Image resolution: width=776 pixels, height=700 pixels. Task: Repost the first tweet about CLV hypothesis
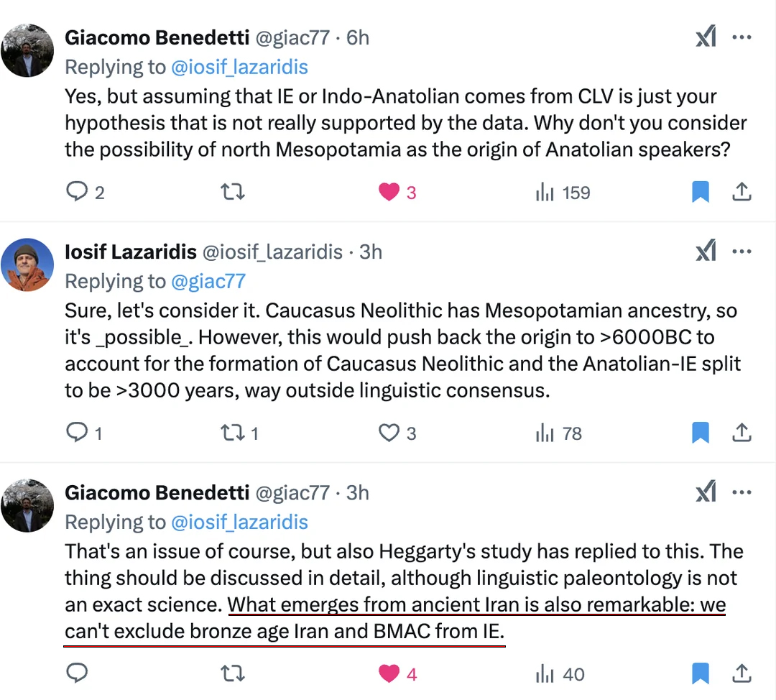coord(233,192)
